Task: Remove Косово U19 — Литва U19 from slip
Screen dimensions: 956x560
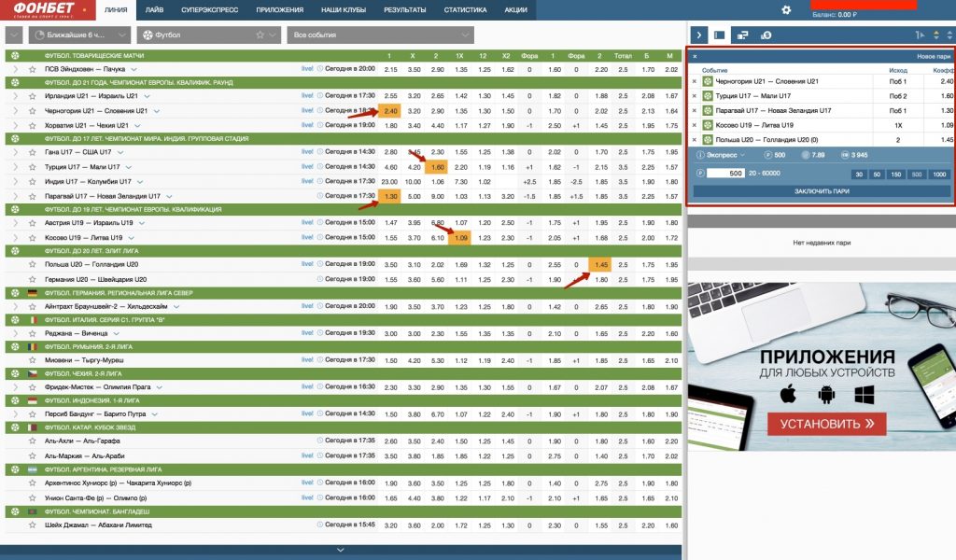Action: tap(694, 124)
